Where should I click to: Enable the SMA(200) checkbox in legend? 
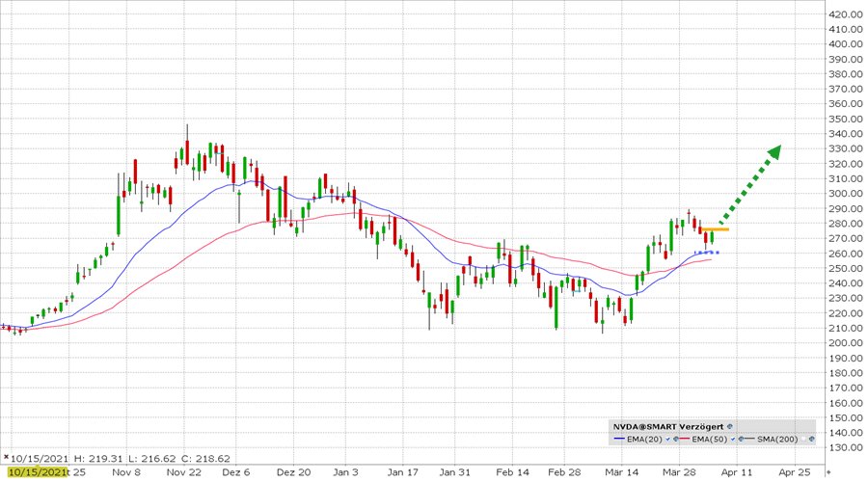803,439
